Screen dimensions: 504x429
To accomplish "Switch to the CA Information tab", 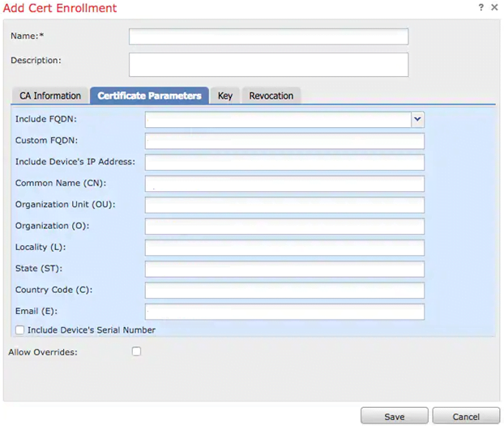I will coord(50,96).
